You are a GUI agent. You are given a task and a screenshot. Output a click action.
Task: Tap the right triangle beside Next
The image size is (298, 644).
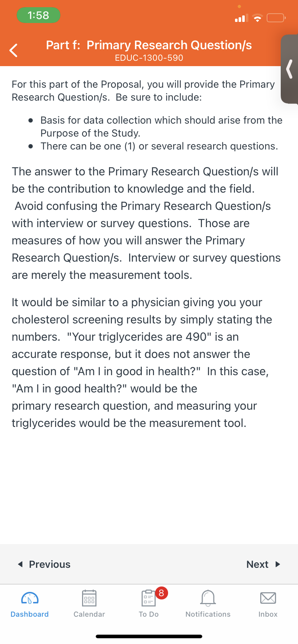click(x=278, y=564)
